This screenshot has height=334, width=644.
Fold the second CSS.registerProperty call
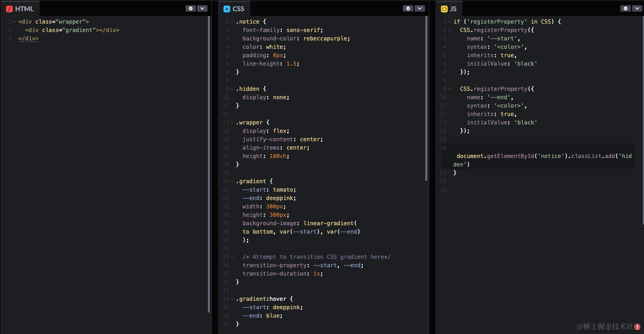click(x=450, y=89)
